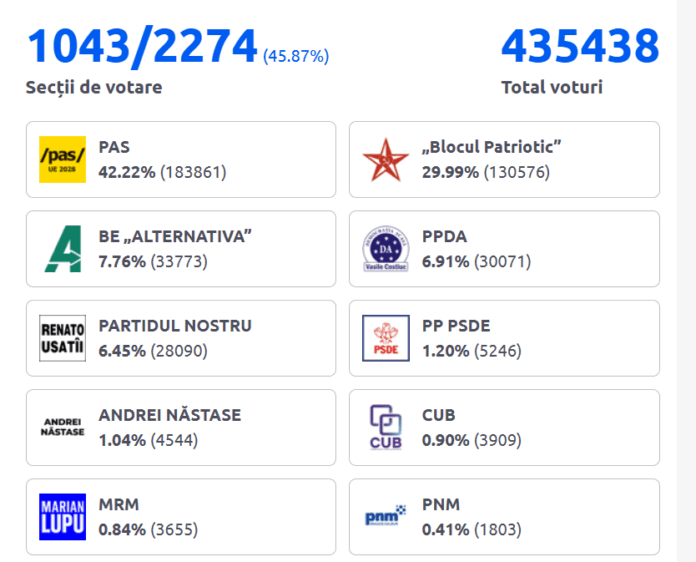Image resolution: width=696 pixels, height=562 pixels.
Task: Click the Total voturi label
Action: pyautogui.click(x=552, y=88)
